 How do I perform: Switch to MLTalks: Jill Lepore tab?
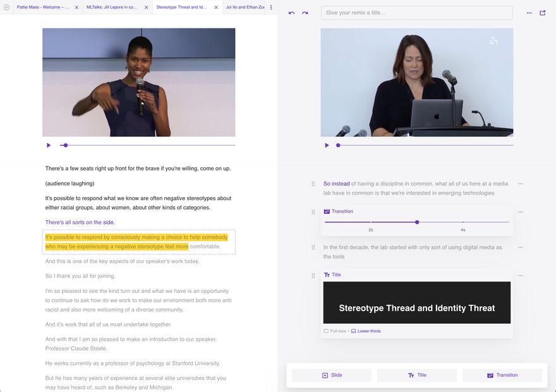[x=112, y=8]
